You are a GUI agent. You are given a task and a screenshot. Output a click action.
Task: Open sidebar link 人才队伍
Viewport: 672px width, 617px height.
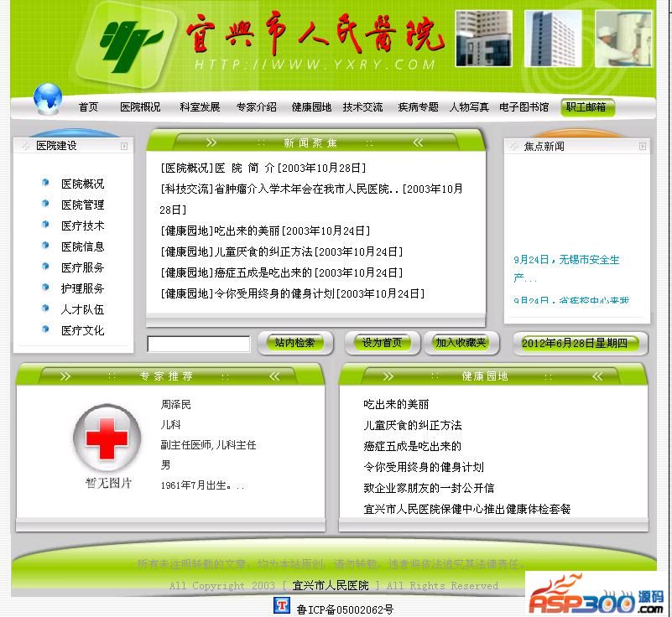coord(83,309)
